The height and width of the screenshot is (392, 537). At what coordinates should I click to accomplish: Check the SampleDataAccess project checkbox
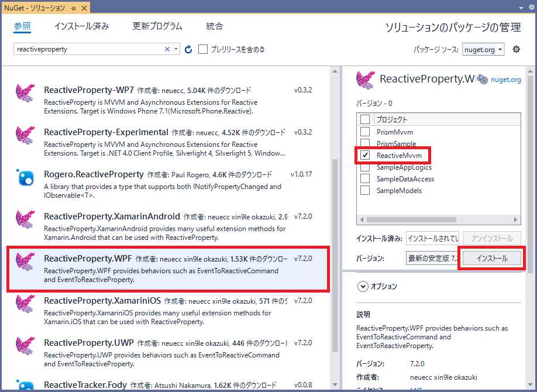[x=365, y=178]
